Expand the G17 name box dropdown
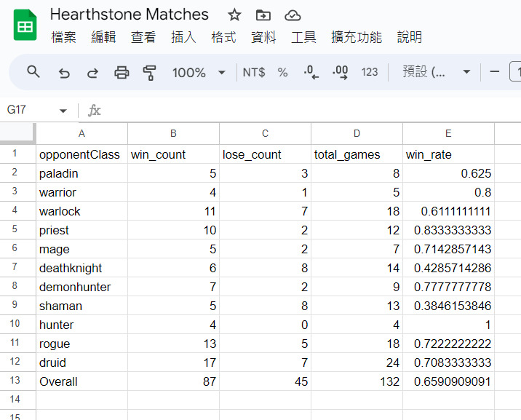The width and height of the screenshot is (521, 420). pyautogui.click(x=63, y=111)
